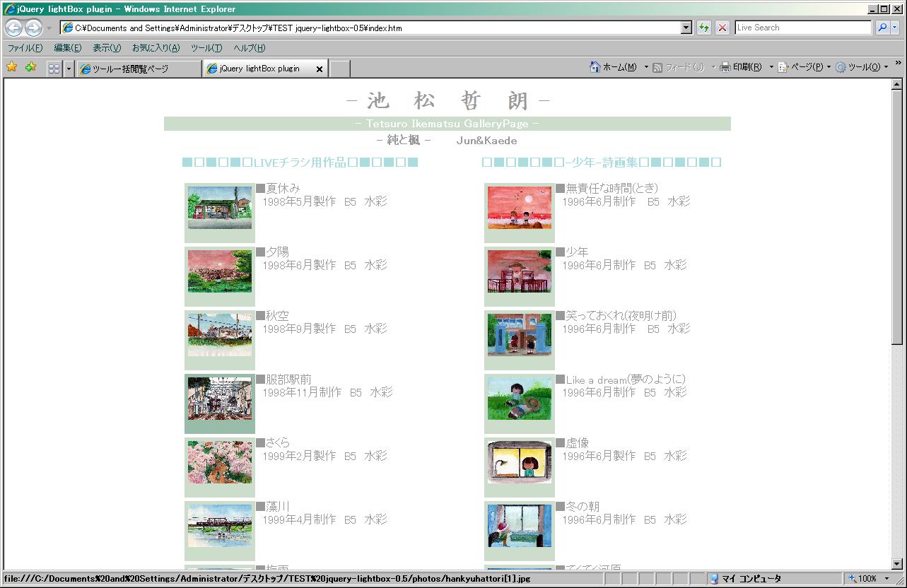Click the 1999年2月製作 B5 水彩 caption
This screenshot has width=907, height=588.
tap(325, 456)
